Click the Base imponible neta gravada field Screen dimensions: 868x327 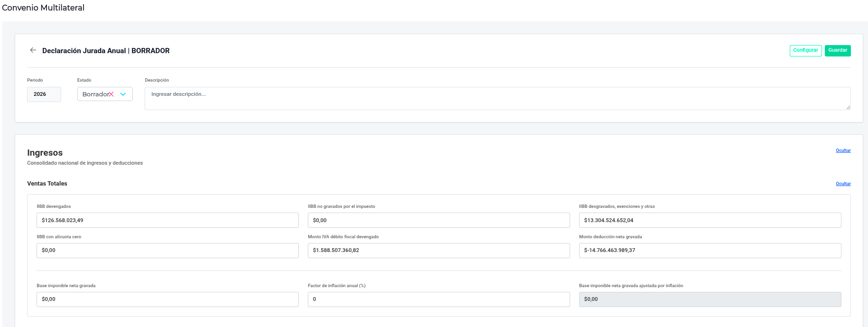[x=167, y=299]
